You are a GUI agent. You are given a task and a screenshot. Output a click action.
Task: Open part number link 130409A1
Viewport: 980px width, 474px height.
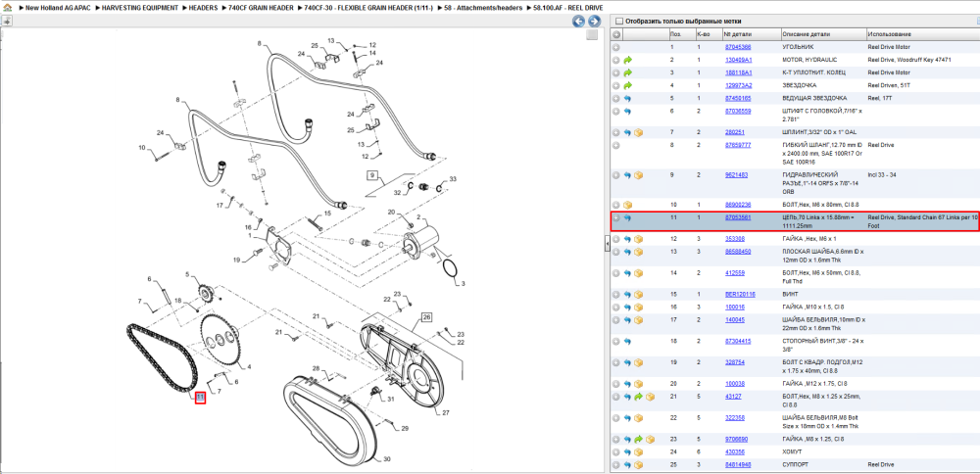click(738, 60)
